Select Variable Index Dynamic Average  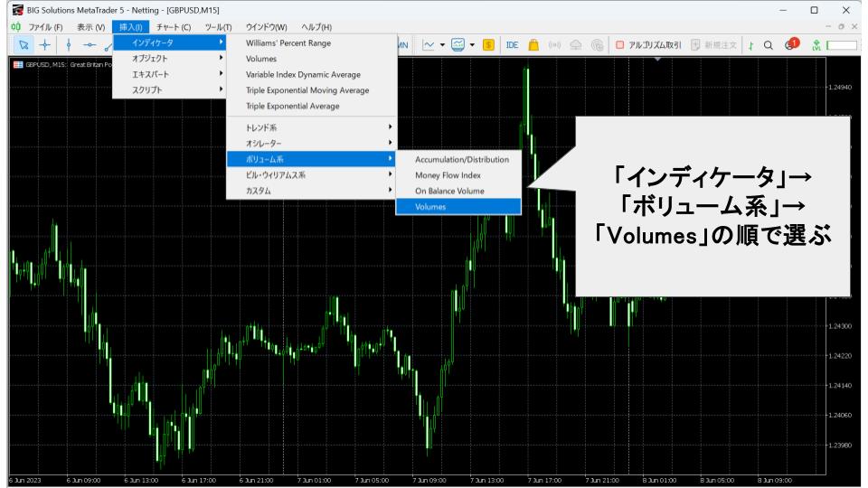pos(312,74)
